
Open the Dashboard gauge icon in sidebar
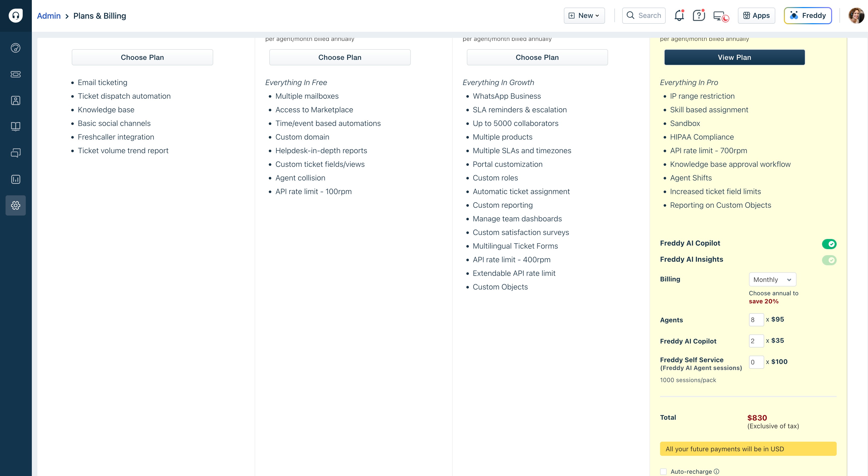coord(15,48)
